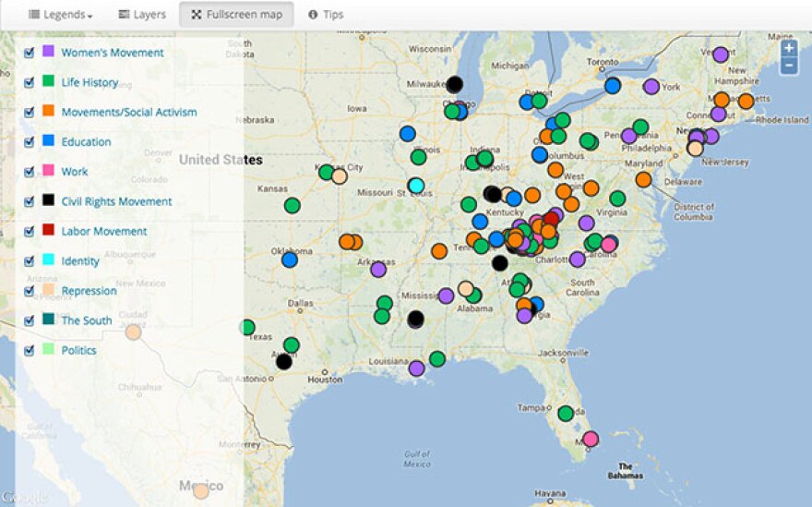Image resolution: width=812 pixels, height=507 pixels.
Task: Click the Fullscreen expand arrows icon
Action: pyautogui.click(x=197, y=15)
